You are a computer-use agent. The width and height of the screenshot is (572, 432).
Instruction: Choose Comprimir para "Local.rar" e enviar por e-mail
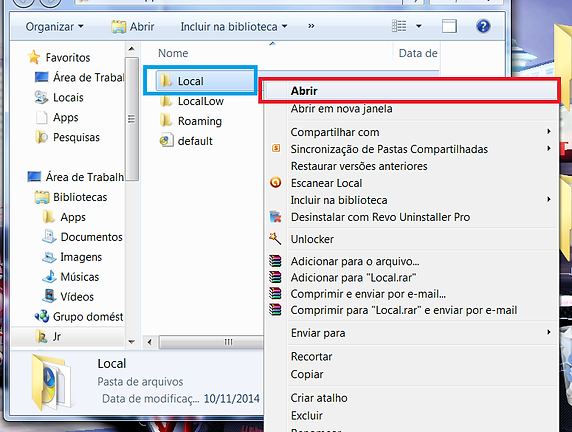click(x=411, y=310)
